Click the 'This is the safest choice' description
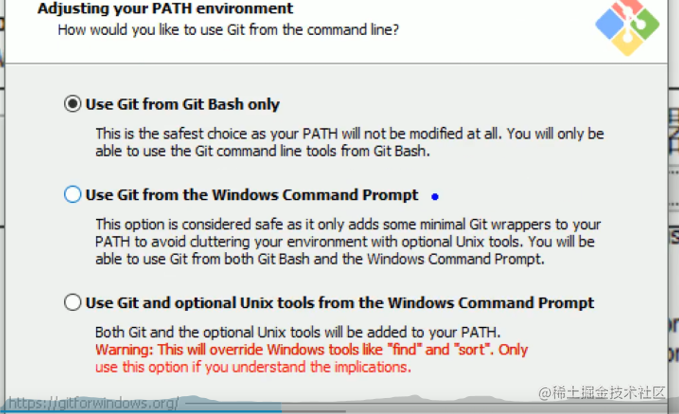679x414 pixels. [x=348, y=133]
